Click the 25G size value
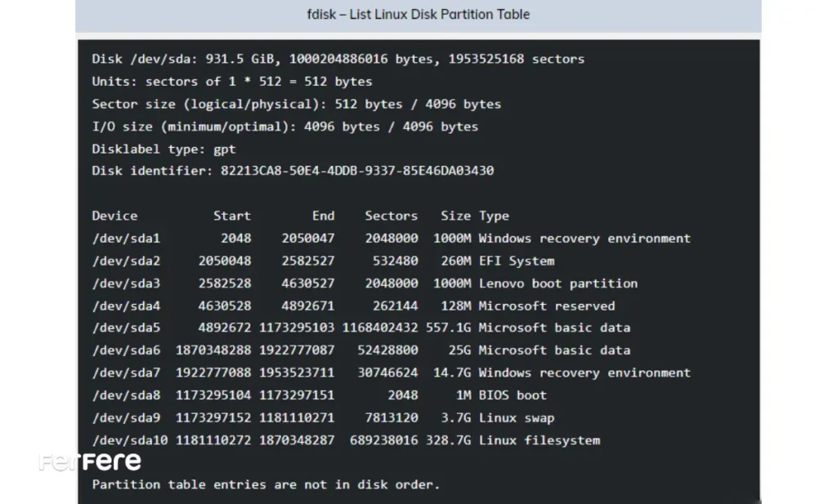The image size is (837, 504). tap(459, 350)
